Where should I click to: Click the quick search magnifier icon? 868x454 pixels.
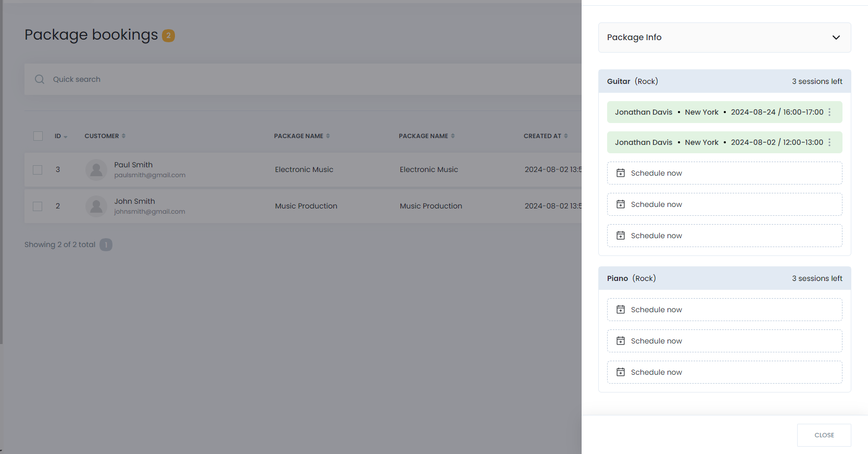(x=40, y=79)
